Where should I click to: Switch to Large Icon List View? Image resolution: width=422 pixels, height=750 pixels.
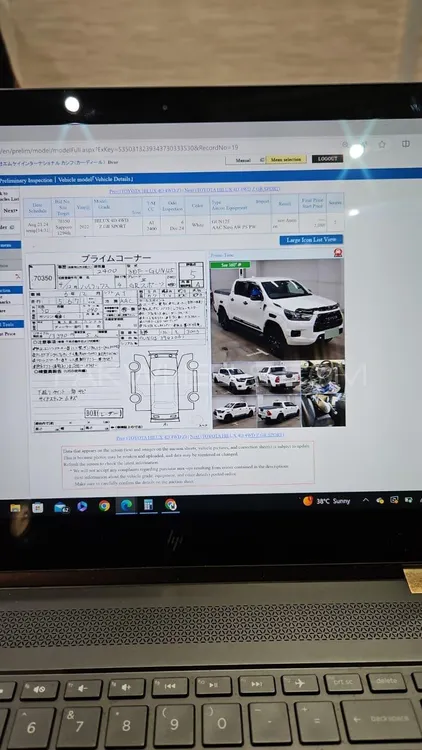tap(311, 240)
